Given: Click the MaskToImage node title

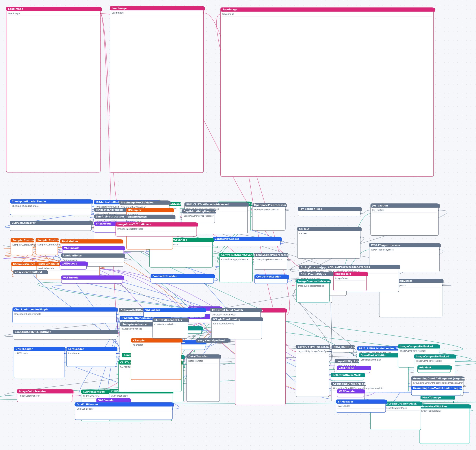Looking at the screenshot, I should click(438, 397).
